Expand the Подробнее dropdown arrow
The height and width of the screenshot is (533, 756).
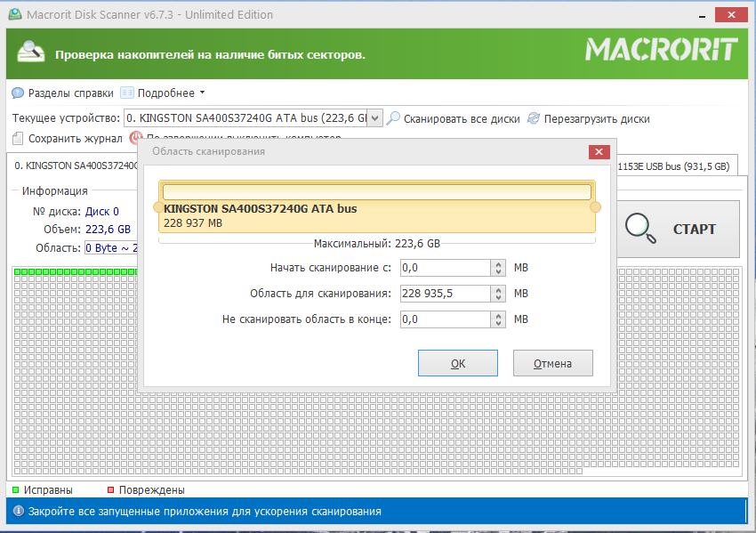pyautogui.click(x=203, y=93)
